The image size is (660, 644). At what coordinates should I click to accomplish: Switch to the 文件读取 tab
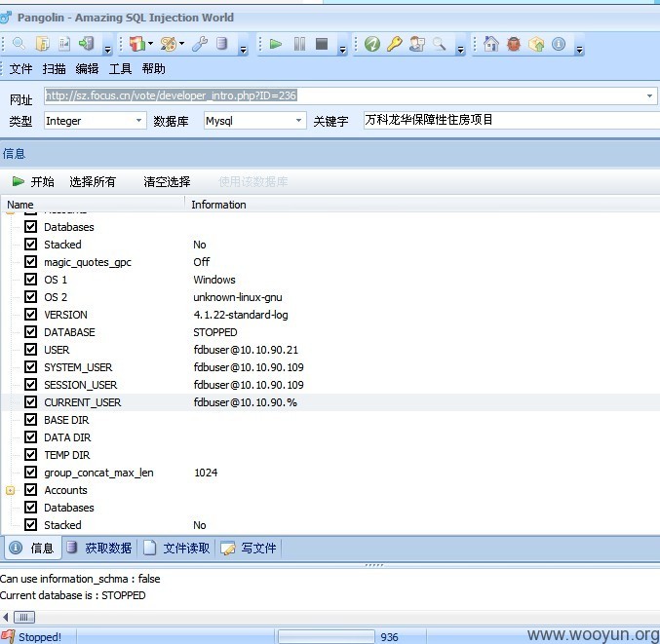(x=176, y=548)
